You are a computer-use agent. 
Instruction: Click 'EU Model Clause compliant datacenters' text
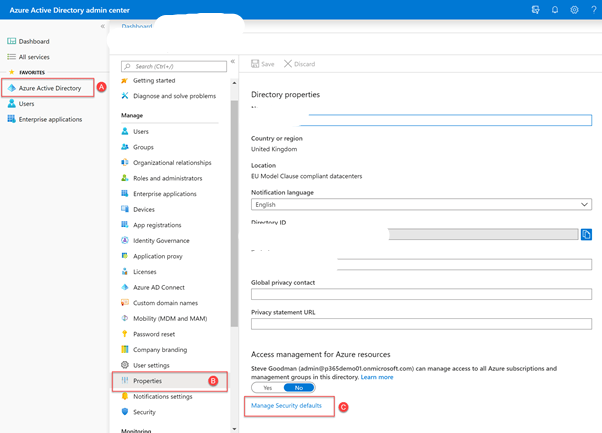[306, 176]
